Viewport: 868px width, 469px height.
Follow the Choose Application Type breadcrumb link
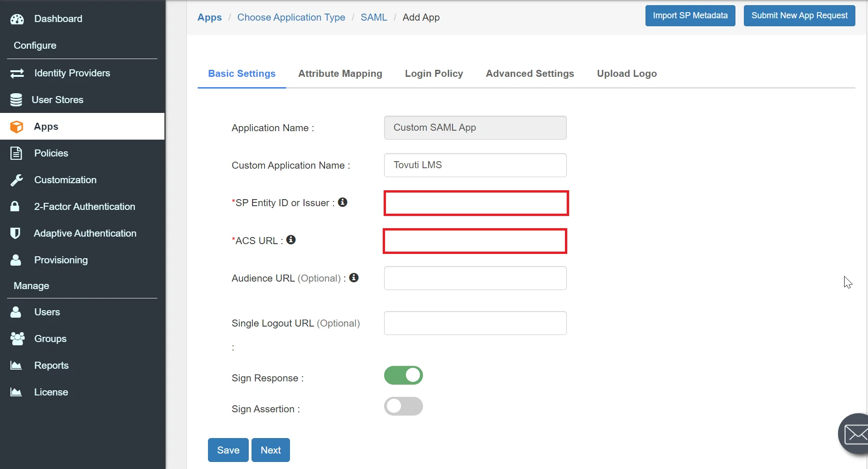291,17
